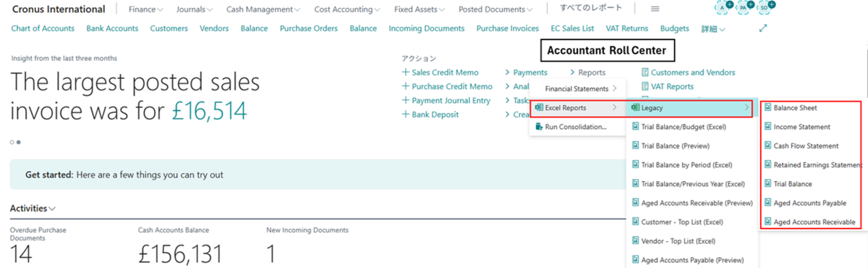Image resolution: width=868 pixels, height=268 pixels.
Task: Click the VAT Reports document icon
Action: pos(645,86)
